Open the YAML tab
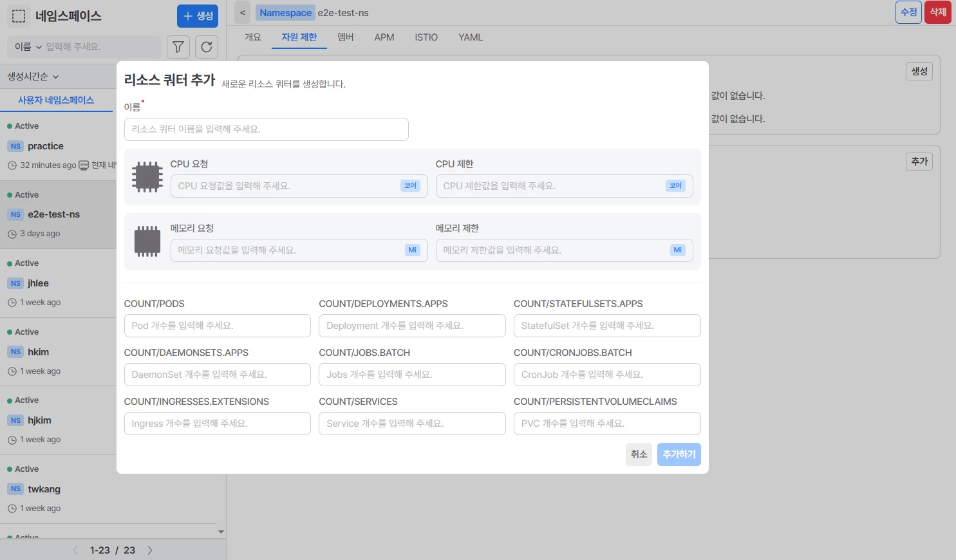 point(471,37)
